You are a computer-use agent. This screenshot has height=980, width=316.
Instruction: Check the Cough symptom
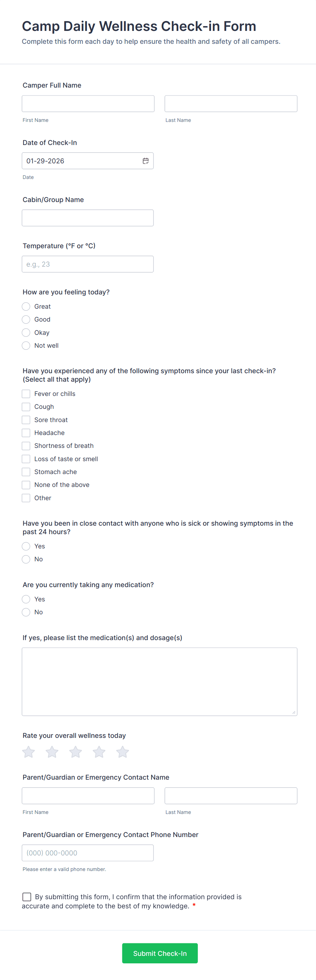pos(26,407)
